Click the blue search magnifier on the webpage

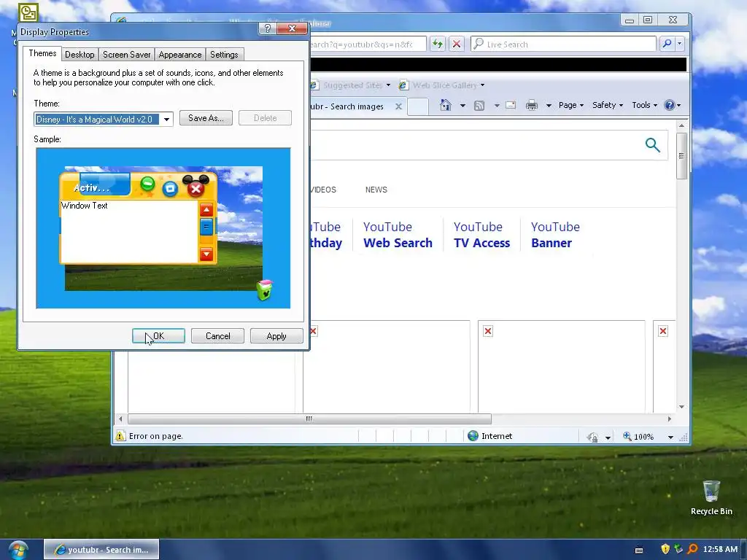[x=653, y=145]
